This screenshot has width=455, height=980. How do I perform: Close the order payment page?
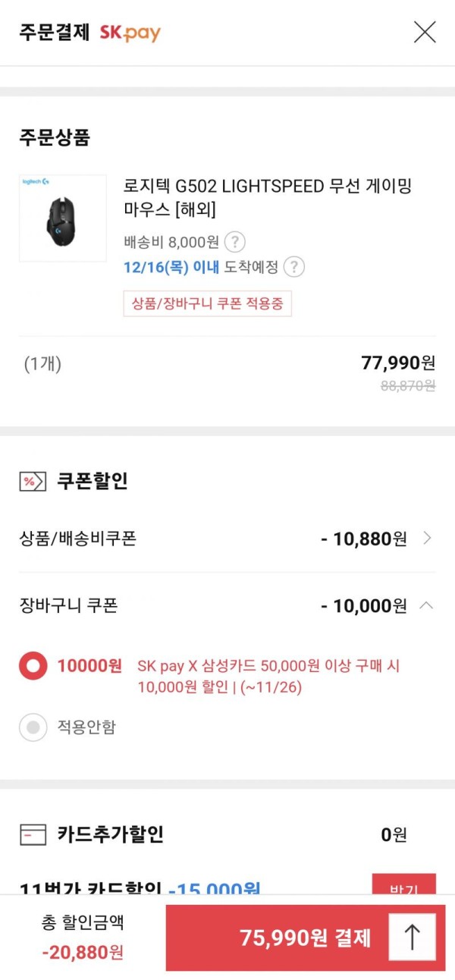425,32
